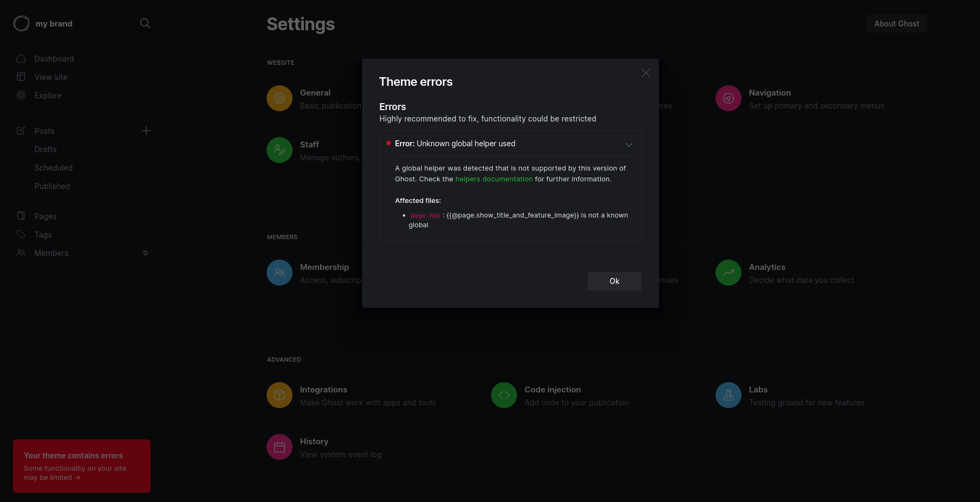The image size is (980, 502).
Task: Select the Navigation settings icon
Action: pos(727,98)
